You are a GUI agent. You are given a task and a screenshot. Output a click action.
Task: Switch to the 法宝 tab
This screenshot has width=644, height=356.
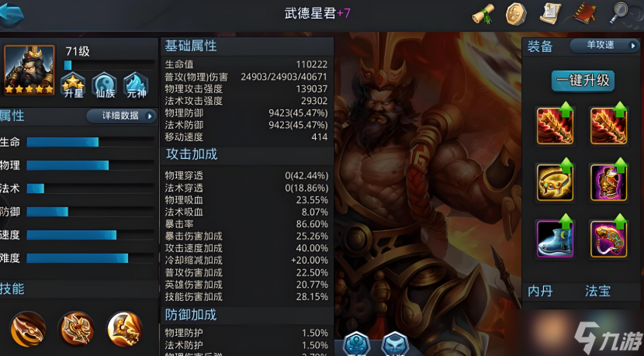point(597,291)
